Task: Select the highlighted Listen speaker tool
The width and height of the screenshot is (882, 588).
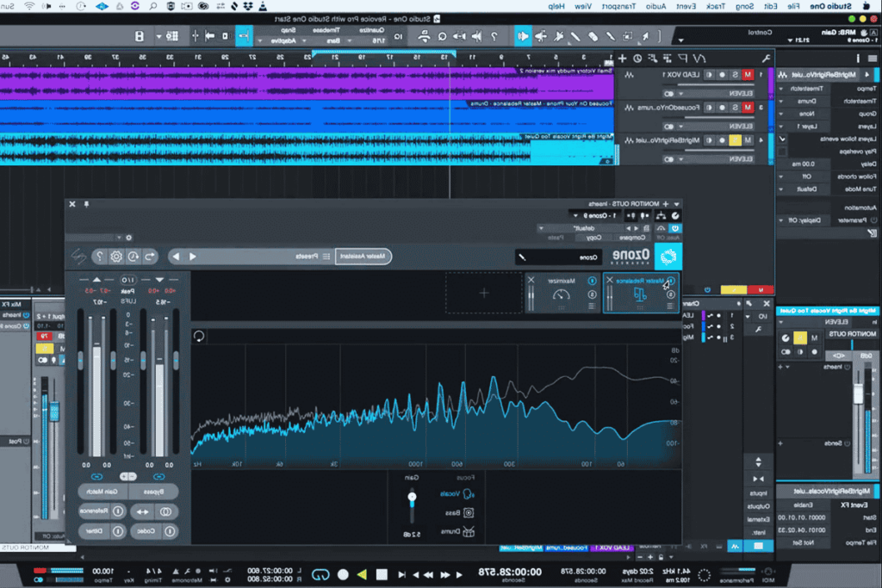Action: click(523, 36)
